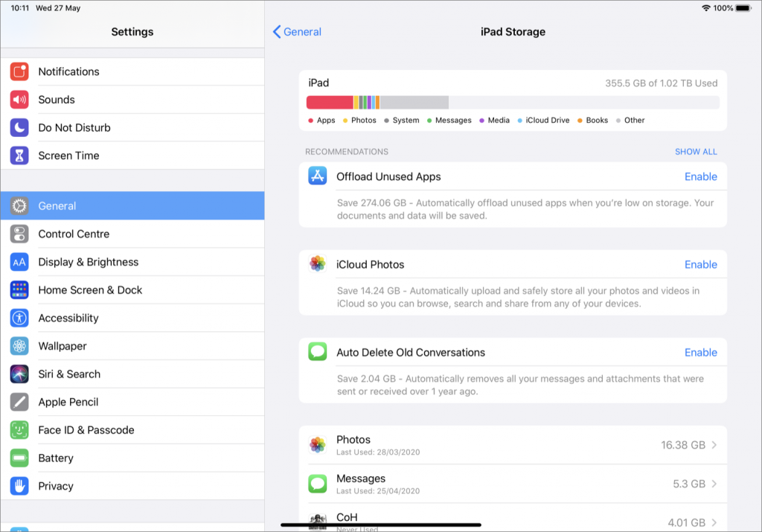The height and width of the screenshot is (532, 762).
Task: Enable Offload Unused Apps
Action: tap(700, 176)
